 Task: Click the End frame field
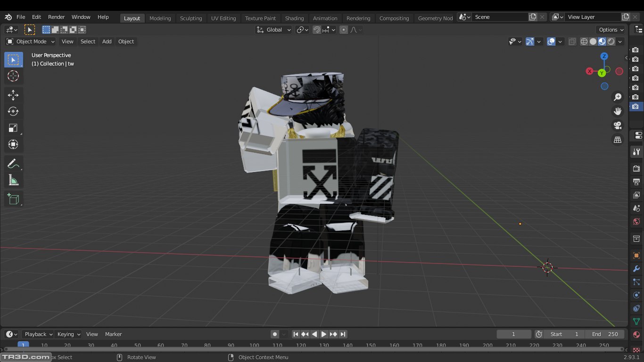(605, 334)
